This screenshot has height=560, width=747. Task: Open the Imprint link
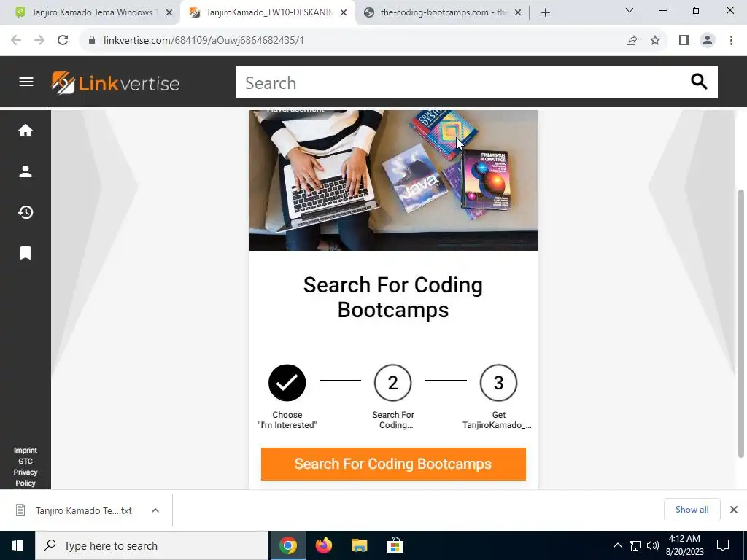tap(26, 451)
